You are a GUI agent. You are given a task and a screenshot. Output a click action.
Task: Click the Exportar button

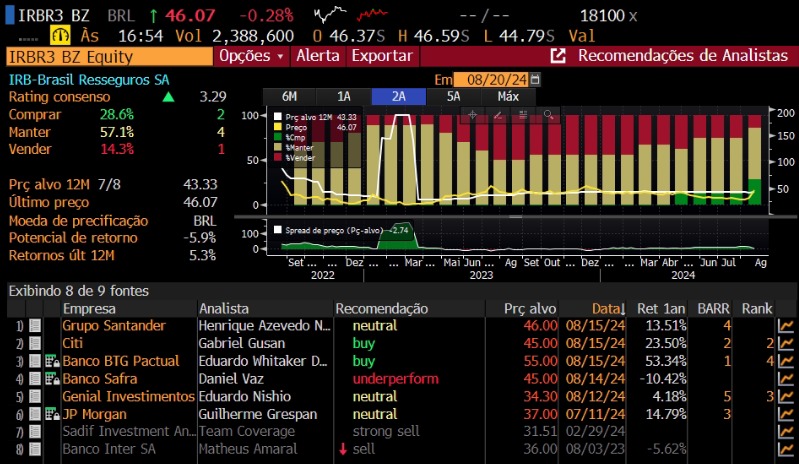pyautogui.click(x=382, y=56)
